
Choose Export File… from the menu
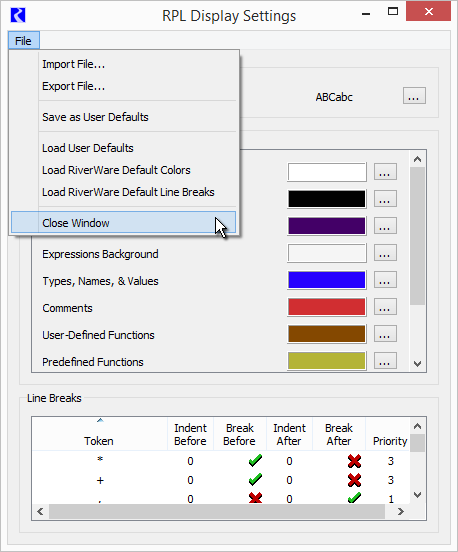(74, 86)
